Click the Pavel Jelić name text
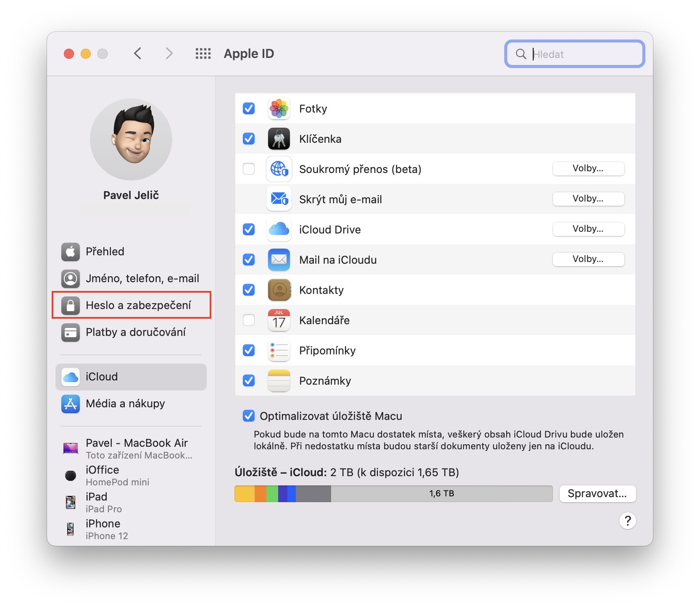The width and height of the screenshot is (700, 608). pyautogui.click(x=131, y=195)
